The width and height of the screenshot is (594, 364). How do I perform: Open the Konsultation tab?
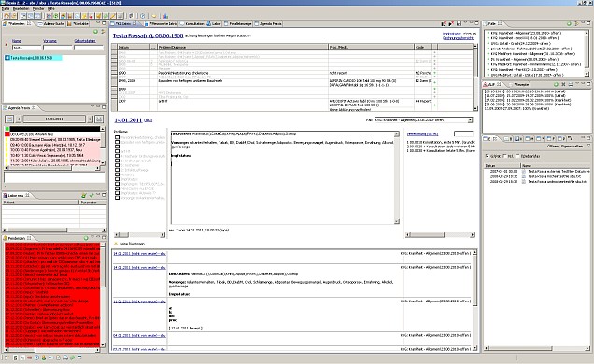pos(191,24)
